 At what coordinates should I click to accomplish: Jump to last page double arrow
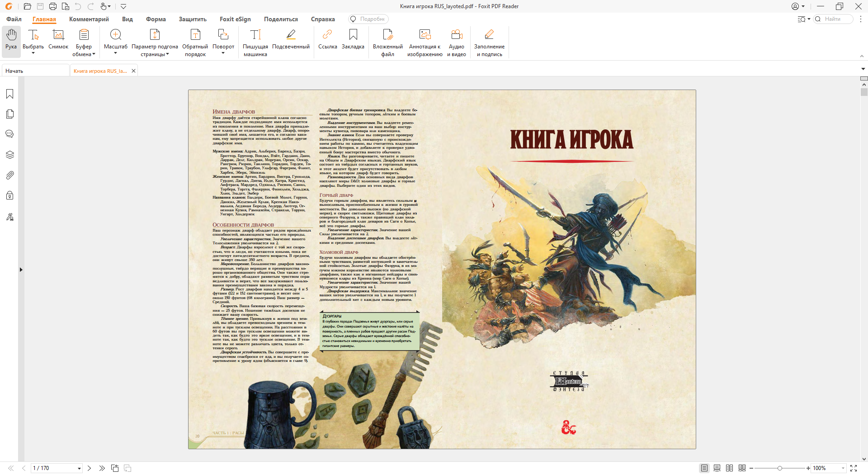(102, 468)
